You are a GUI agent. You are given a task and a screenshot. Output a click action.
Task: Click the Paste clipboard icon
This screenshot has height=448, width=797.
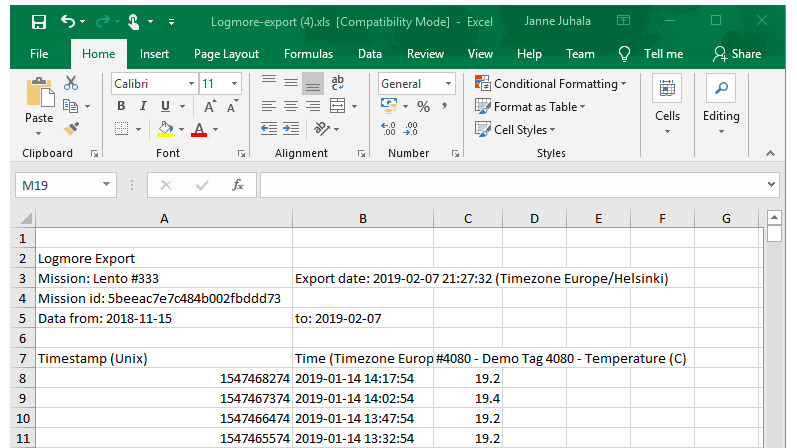click(40, 93)
